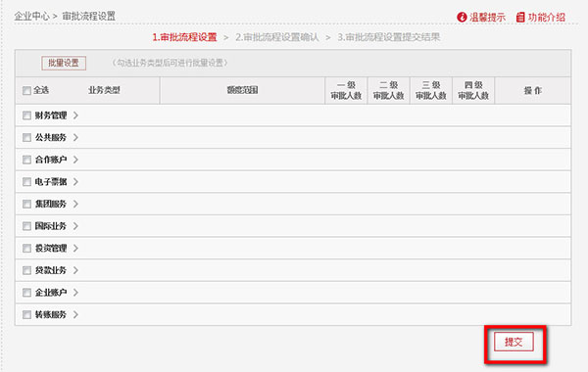
Task: Click the 四级审批人数 column header
Action: tap(473, 90)
